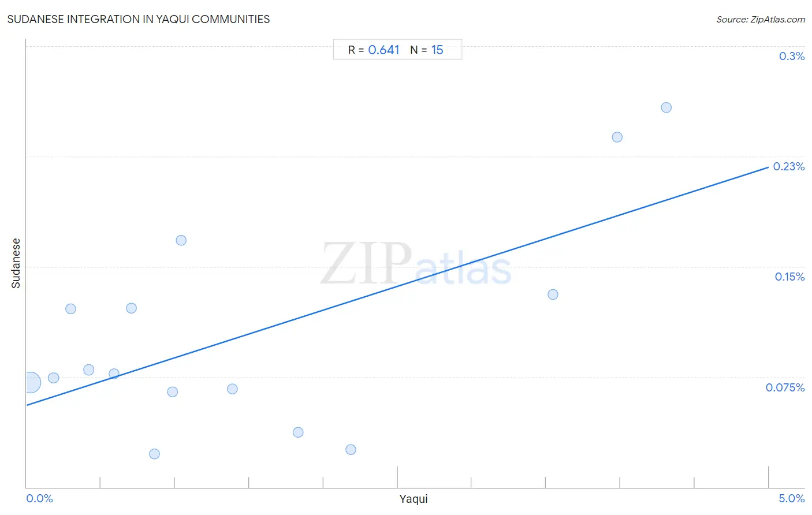Click the lowest data point on chart
This screenshot has width=812, height=515.
click(x=154, y=454)
